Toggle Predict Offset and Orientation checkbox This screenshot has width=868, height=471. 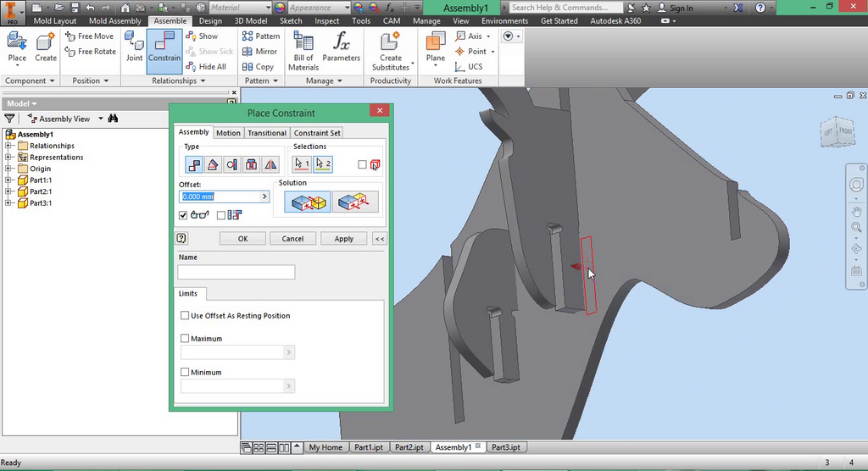221,215
